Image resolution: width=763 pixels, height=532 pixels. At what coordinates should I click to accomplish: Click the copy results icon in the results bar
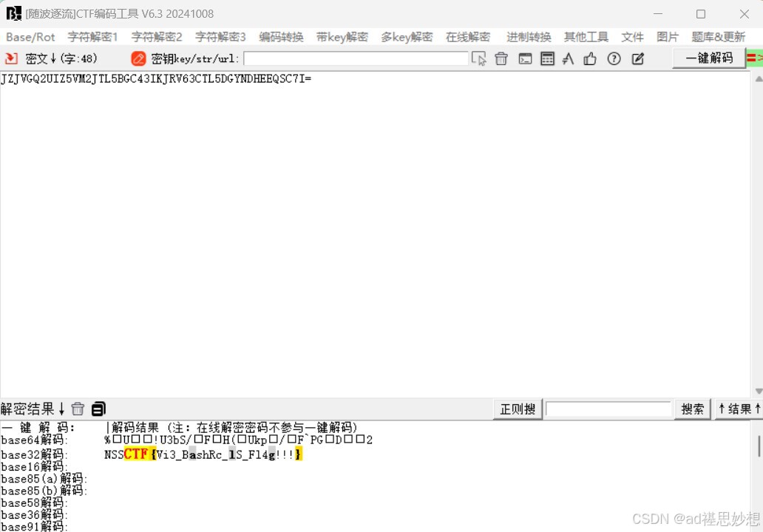(98, 409)
